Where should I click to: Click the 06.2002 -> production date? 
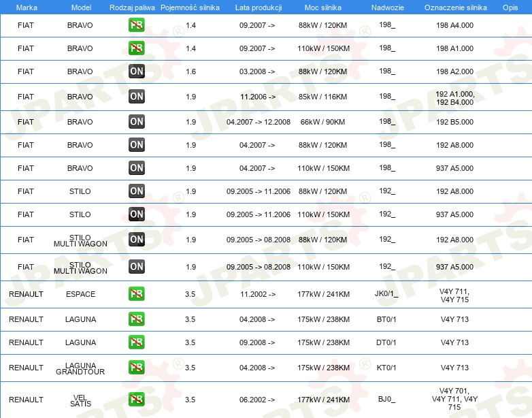pos(257,400)
